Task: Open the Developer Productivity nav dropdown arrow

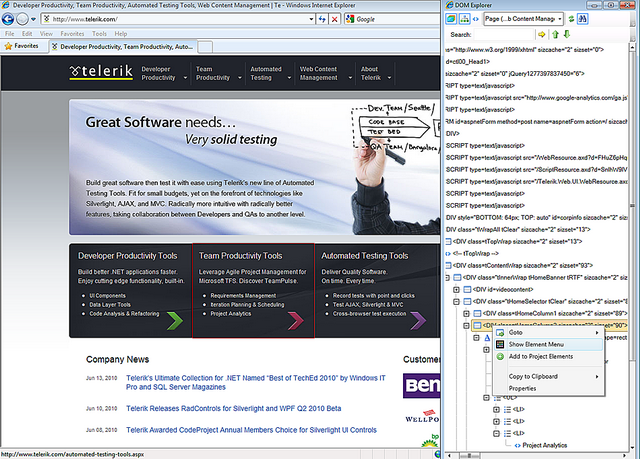Action: [185, 78]
